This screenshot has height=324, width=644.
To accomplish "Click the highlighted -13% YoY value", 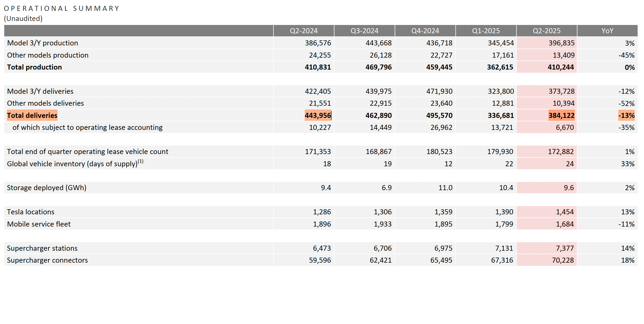I will click(626, 116).
